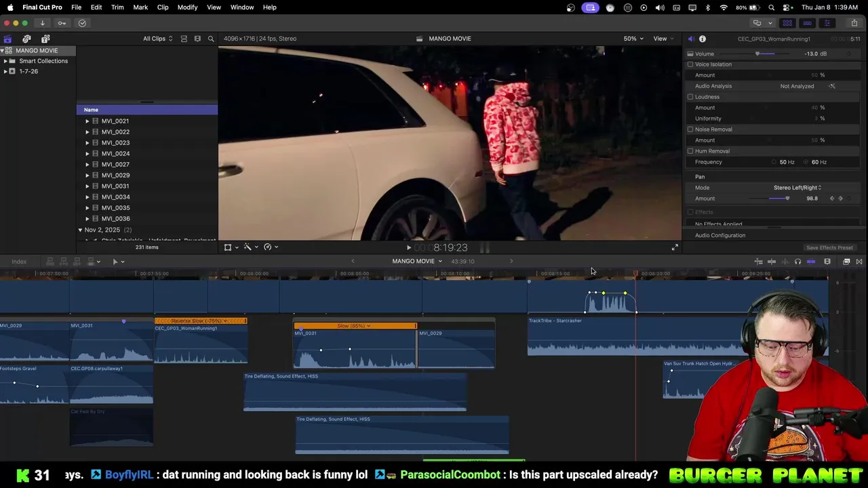Open the Transitions browser icon
868x488 pixels.
859,262
